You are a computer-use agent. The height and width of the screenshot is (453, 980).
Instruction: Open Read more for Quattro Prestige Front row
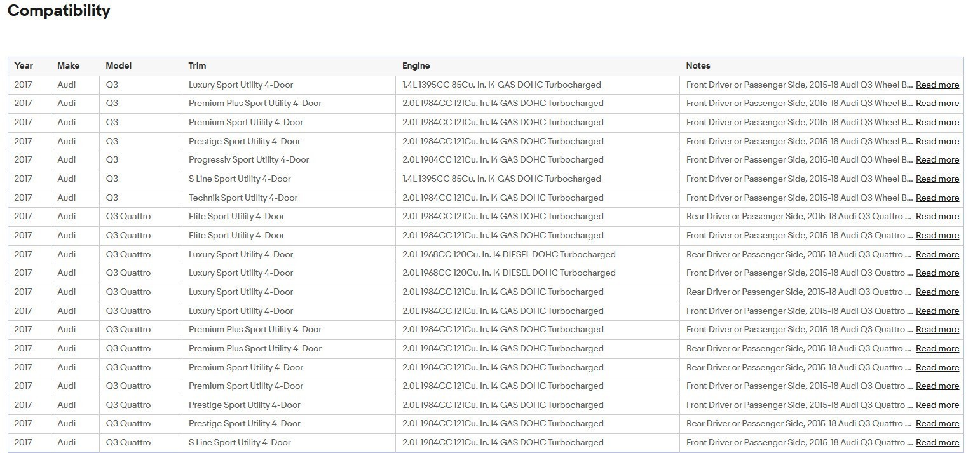click(937, 405)
